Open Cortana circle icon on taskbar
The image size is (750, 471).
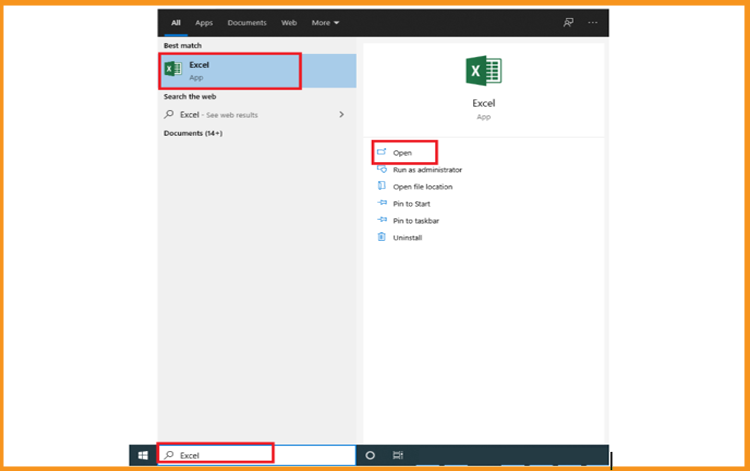(370, 455)
